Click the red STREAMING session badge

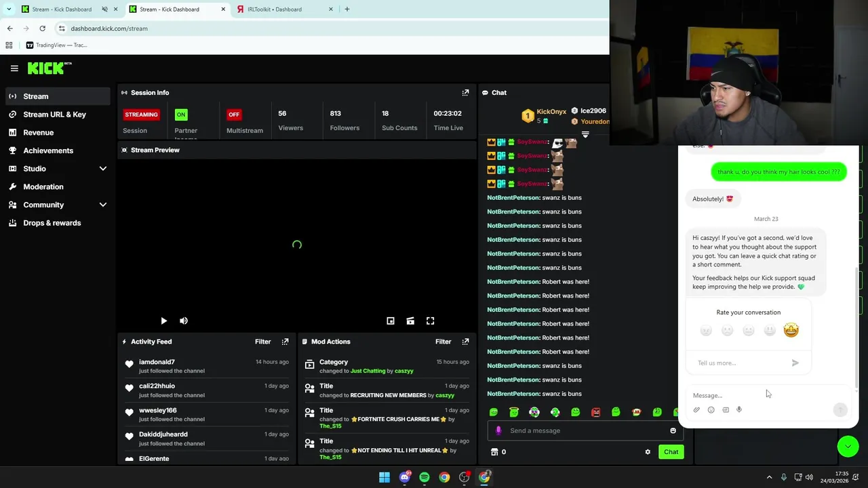[141, 115]
